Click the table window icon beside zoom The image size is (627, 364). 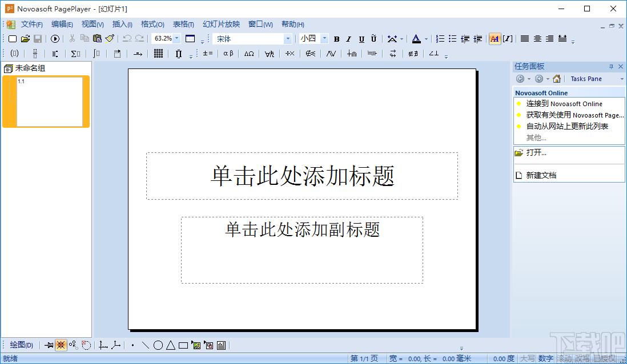190,39
